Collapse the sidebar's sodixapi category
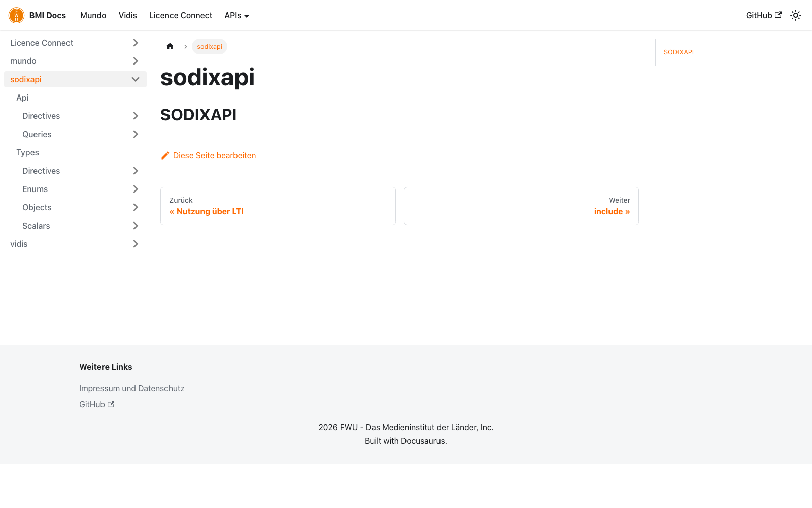Viewport: 812px width, 508px height. [136, 79]
